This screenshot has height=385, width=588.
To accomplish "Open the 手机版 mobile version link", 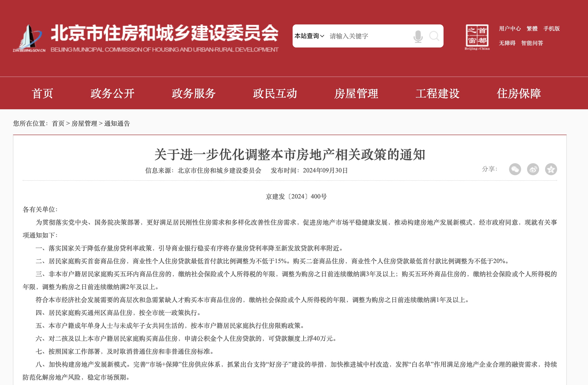I will point(552,29).
